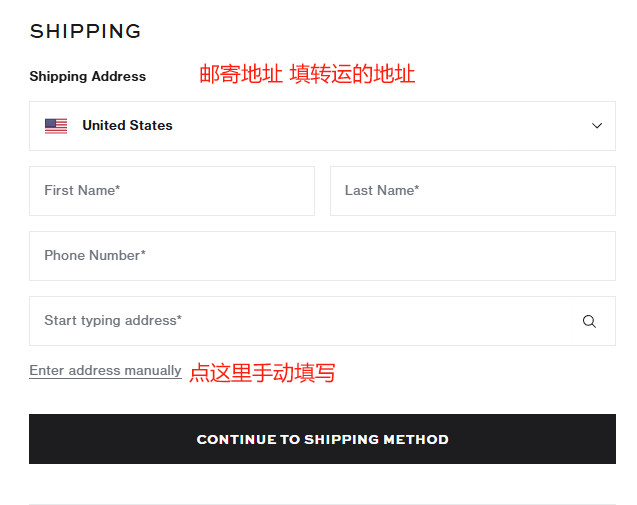Expand the country dropdown chevron arrow
The height and width of the screenshot is (505, 637).
(597, 126)
